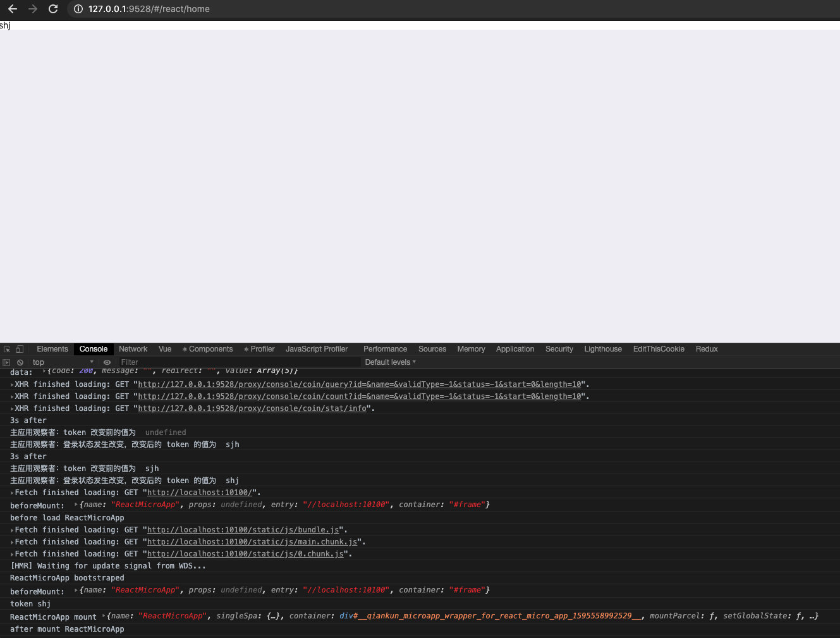The width and height of the screenshot is (840, 638).
Task: Open the Redux devtools tab
Action: (x=706, y=349)
